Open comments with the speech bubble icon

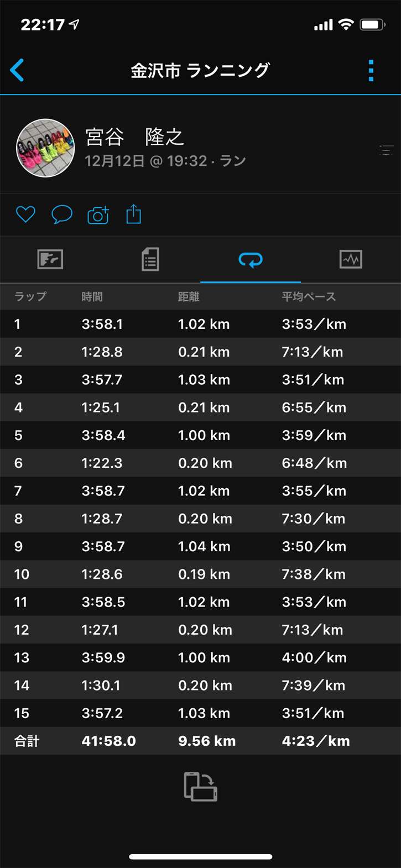coord(61,214)
